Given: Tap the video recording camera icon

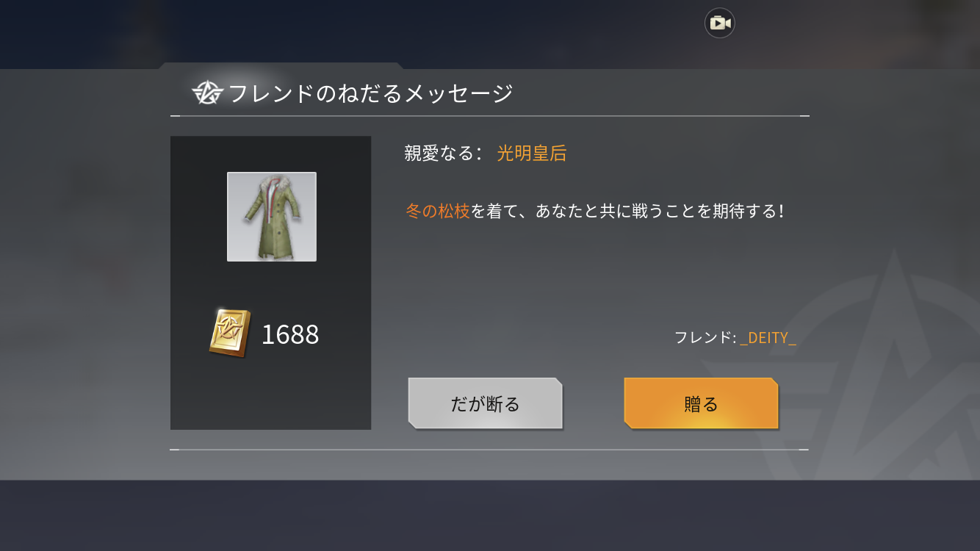Looking at the screenshot, I should (720, 24).
